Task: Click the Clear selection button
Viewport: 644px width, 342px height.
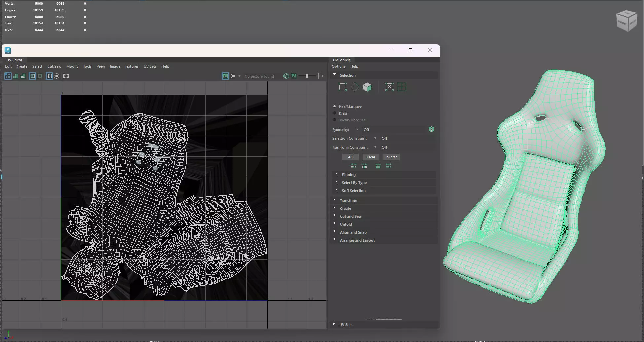Action: pyautogui.click(x=371, y=157)
